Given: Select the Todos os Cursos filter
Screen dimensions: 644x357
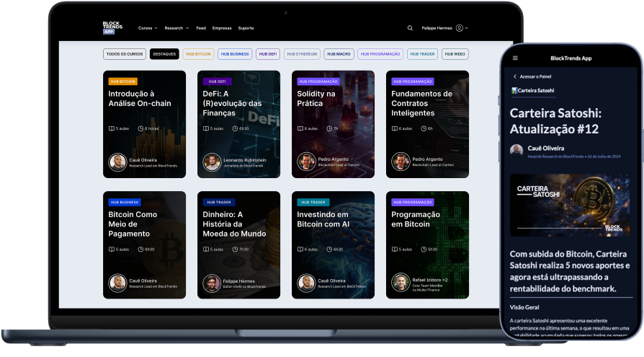Looking at the screenshot, I should (125, 54).
